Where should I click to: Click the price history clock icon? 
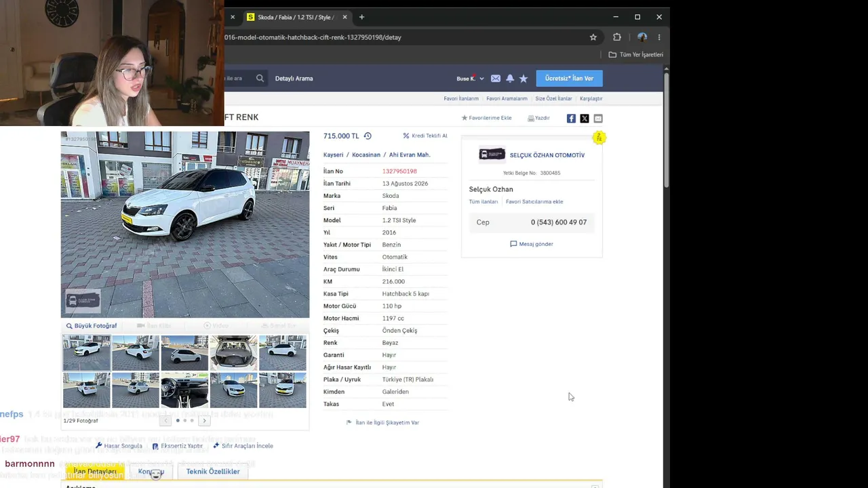click(368, 136)
